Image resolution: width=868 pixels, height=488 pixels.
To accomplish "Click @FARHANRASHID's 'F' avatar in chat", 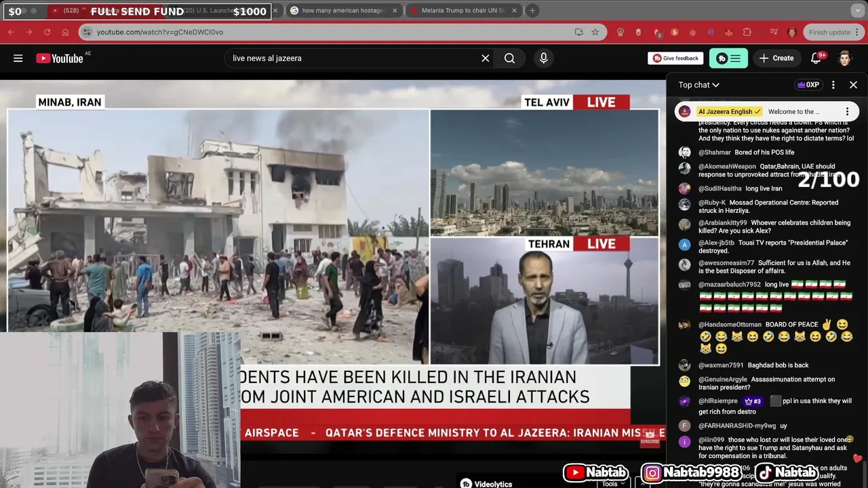I will [x=684, y=426].
